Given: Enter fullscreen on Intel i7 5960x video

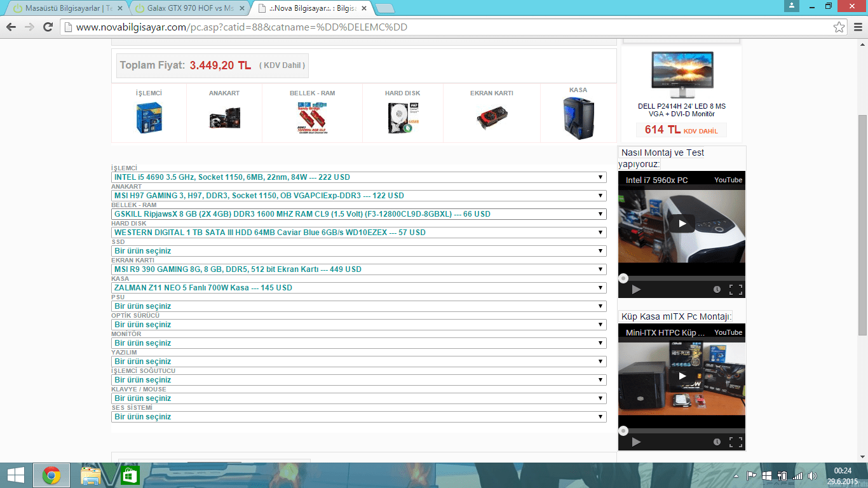Looking at the screenshot, I should pos(736,289).
